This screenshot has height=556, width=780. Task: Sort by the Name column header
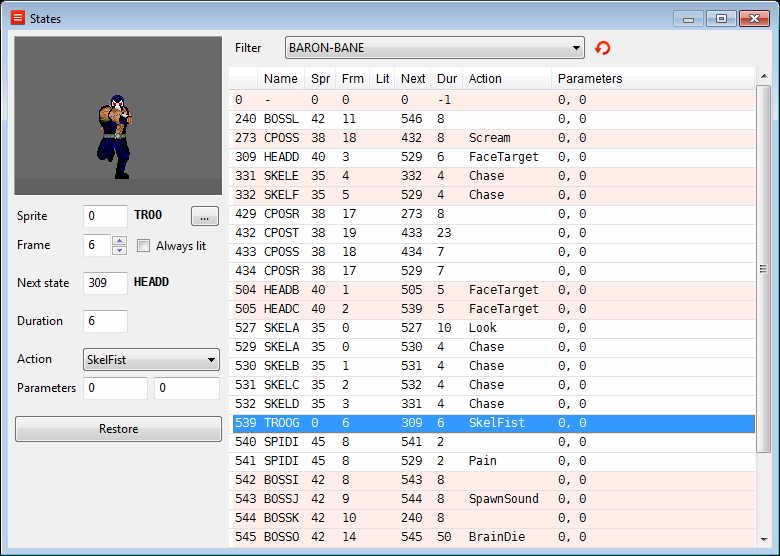point(281,79)
